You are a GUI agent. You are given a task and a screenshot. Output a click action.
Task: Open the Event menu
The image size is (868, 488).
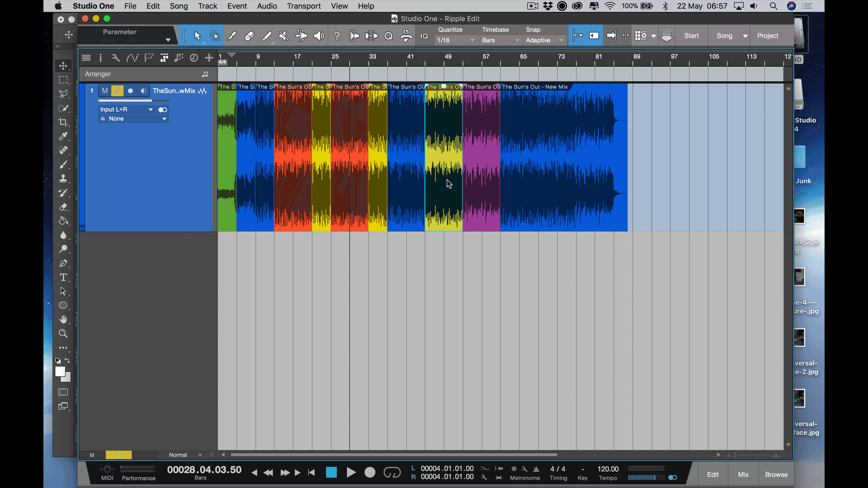click(237, 6)
